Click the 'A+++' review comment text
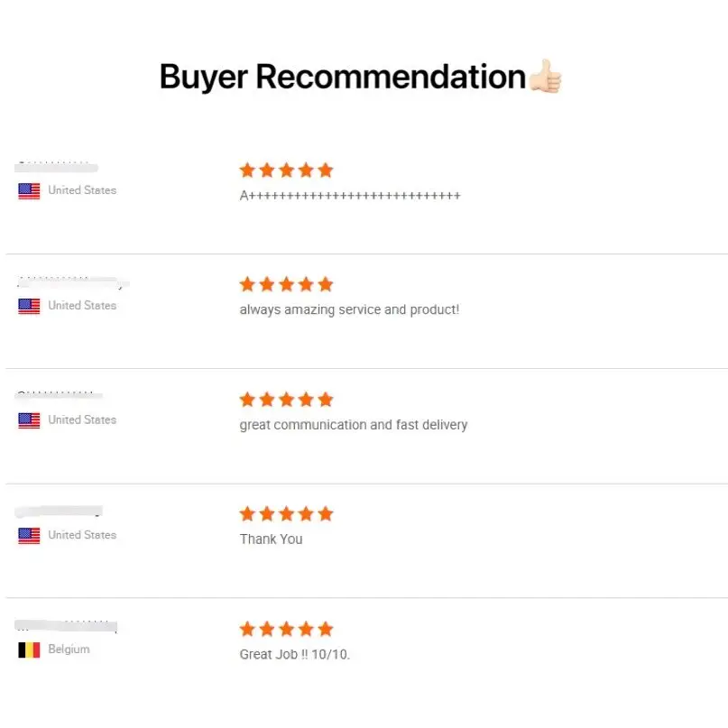The image size is (728, 728). pyautogui.click(x=349, y=195)
